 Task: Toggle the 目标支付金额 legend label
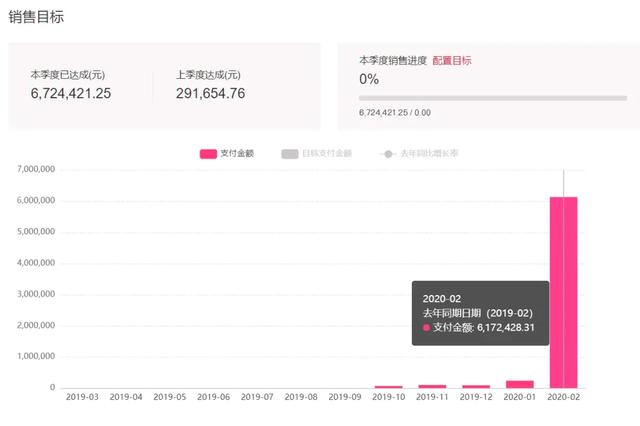(327, 154)
